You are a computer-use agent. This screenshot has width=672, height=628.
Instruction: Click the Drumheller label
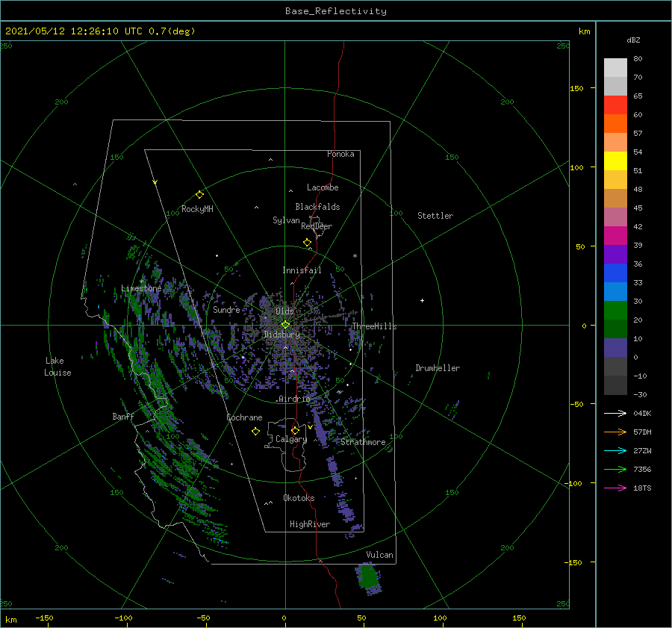coord(438,368)
